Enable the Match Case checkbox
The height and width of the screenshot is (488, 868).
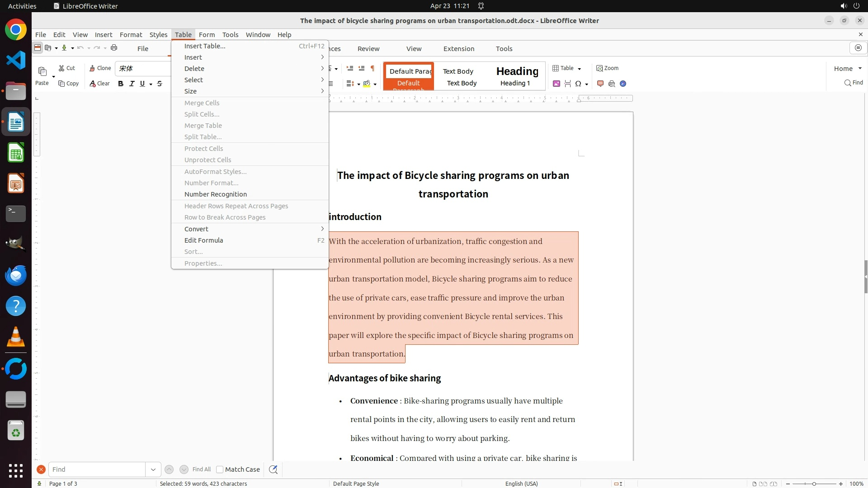click(220, 469)
